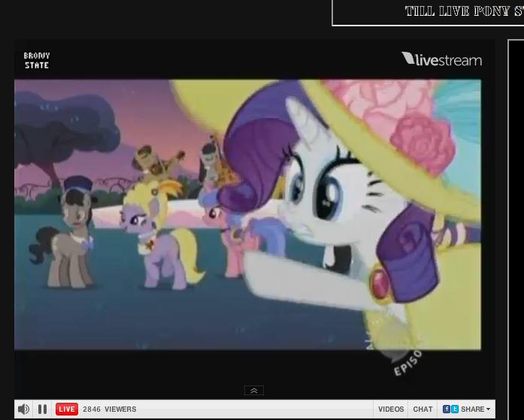Share the stream via the Facebook icon
524x420 pixels.
click(x=446, y=409)
